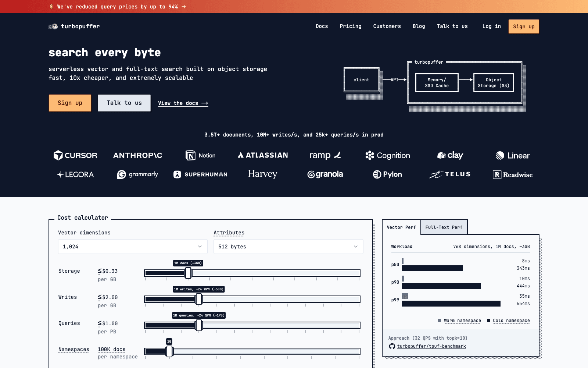Viewport: 588px width, 368px height.
Task: Click the Sign up button in the header
Action: pos(524,26)
